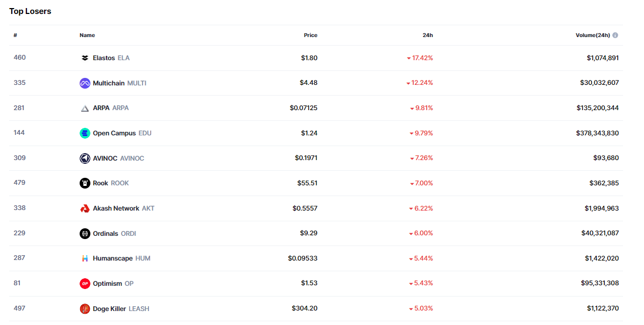
Task: Click the Open Campus logo icon
Action: [x=84, y=133]
